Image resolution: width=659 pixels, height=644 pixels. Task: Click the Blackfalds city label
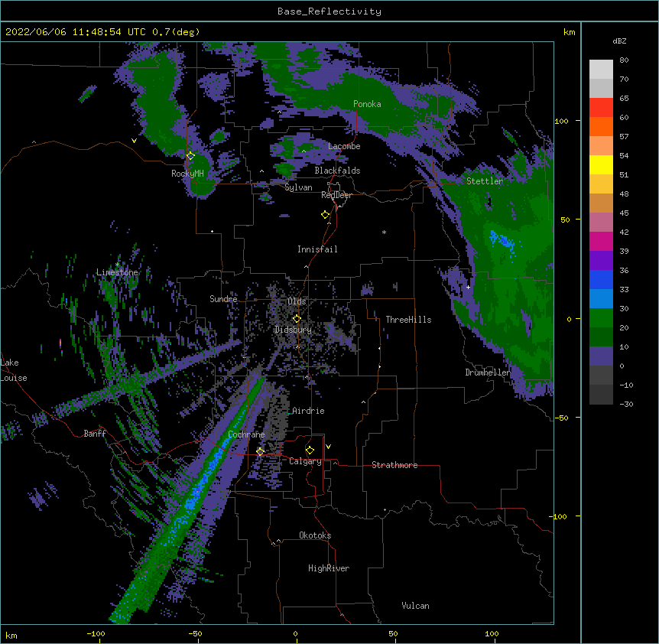pos(337,171)
